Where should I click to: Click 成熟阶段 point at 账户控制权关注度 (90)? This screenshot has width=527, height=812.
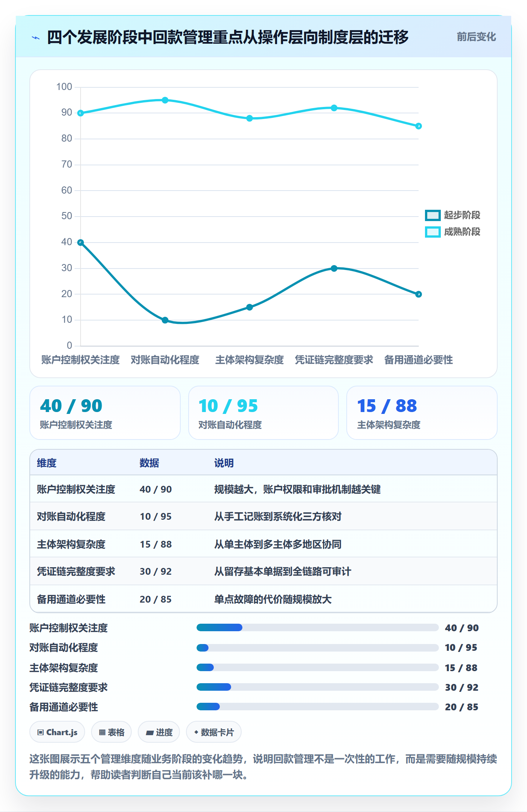click(81, 113)
